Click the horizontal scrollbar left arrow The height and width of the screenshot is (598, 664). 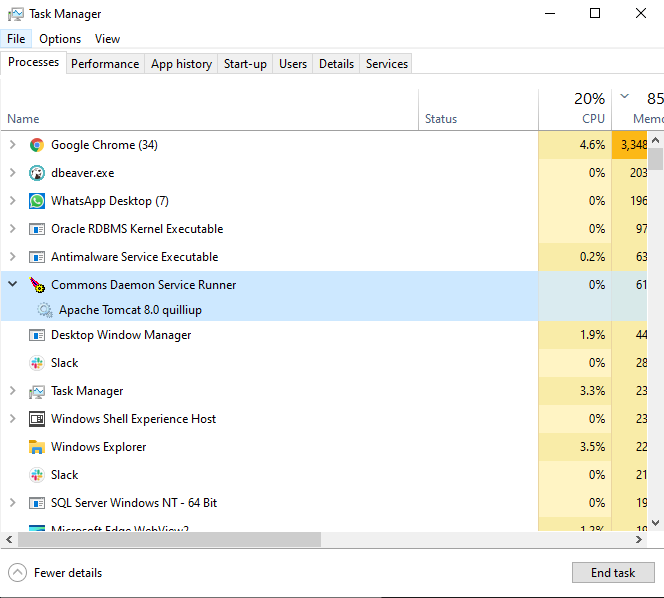click(9, 540)
